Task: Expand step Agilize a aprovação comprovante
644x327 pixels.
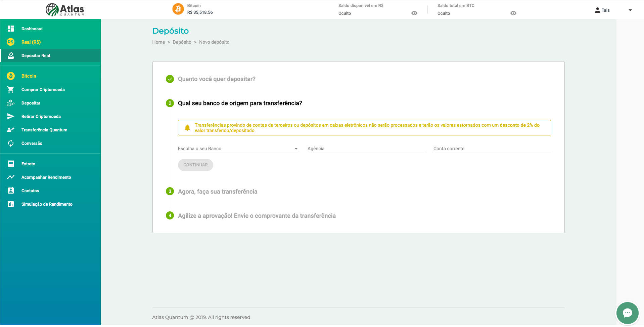Action: pos(257,216)
